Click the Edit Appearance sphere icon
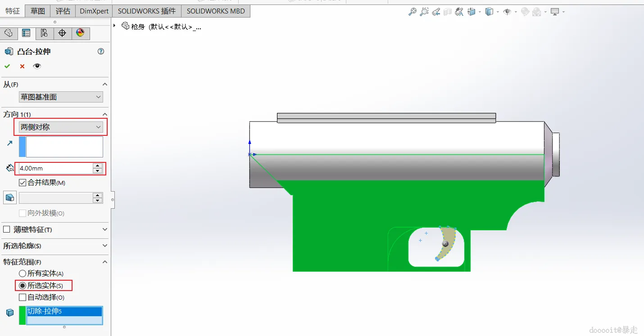The width and height of the screenshot is (644, 336). click(525, 12)
